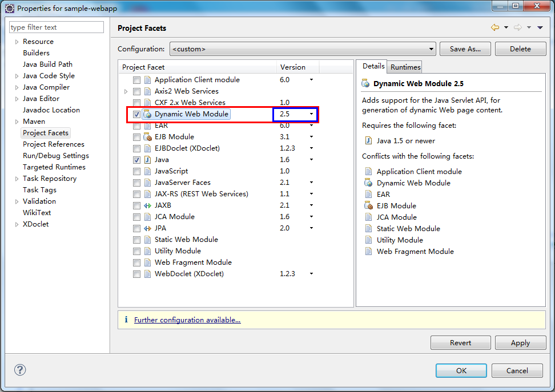Click the info icon beside Further configuration
This screenshot has height=392, width=555.
point(126,320)
